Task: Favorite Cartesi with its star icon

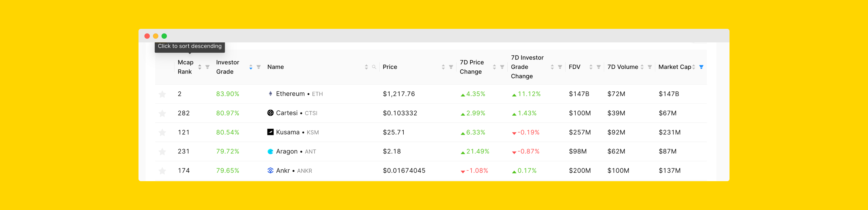Action: click(162, 113)
